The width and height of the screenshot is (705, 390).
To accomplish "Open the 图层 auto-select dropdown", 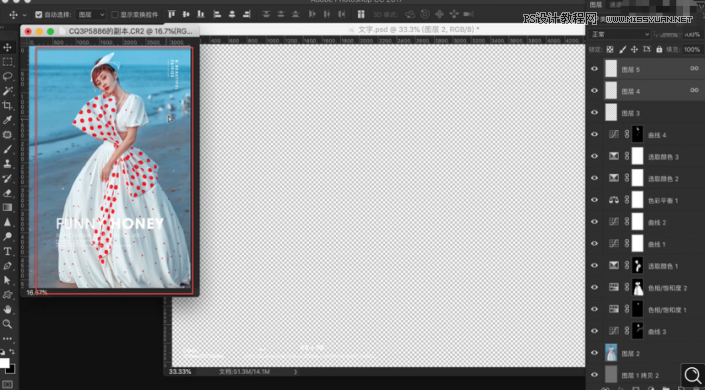I will [x=91, y=14].
